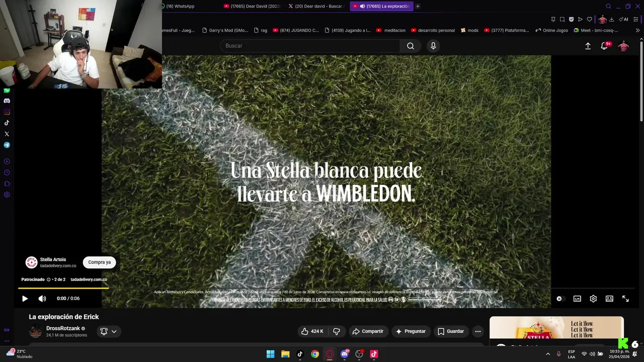Screen dimensions: 644x362
Task: Start voice search with microphone icon
Action: (433, 46)
